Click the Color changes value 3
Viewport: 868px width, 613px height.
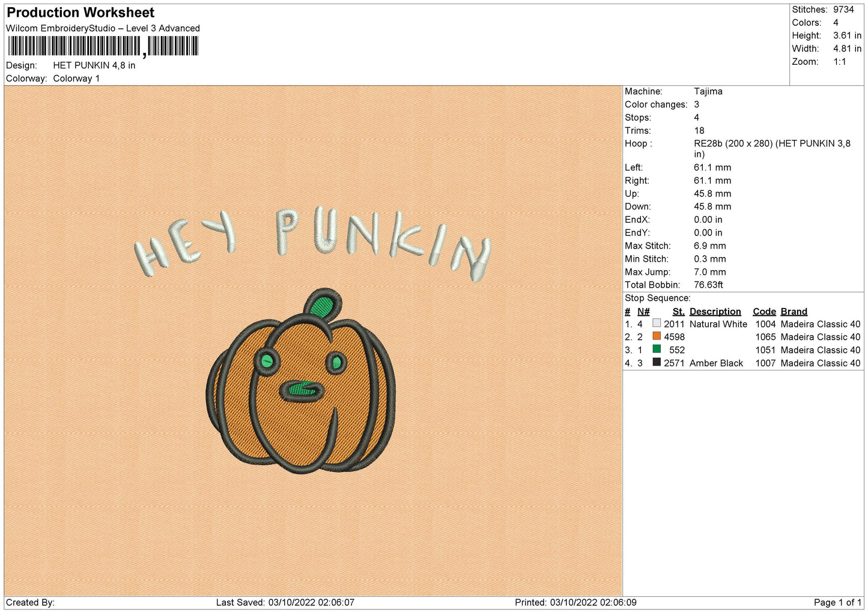[x=696, y=104]
